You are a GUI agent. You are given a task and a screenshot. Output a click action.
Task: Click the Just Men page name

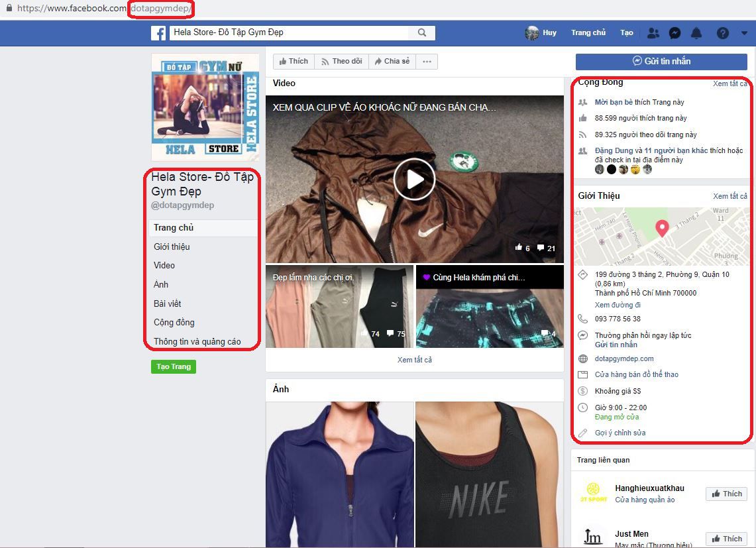point(631,534)
